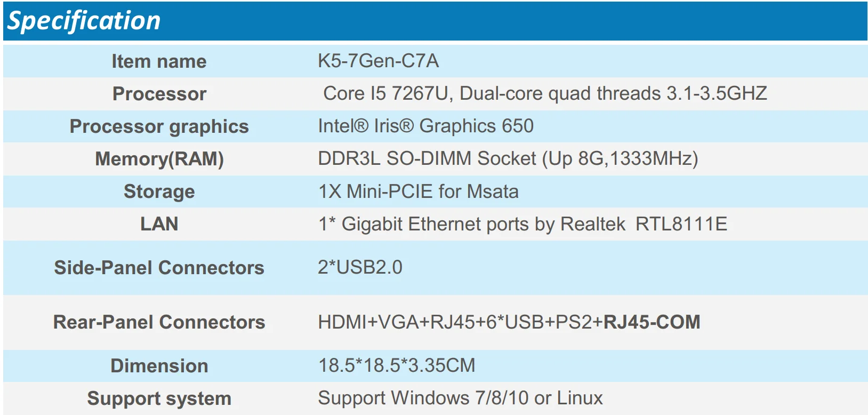Click the Support Windows 7/8/10 or Linux text
The image size is (868, 415).
tap(460, 398)
